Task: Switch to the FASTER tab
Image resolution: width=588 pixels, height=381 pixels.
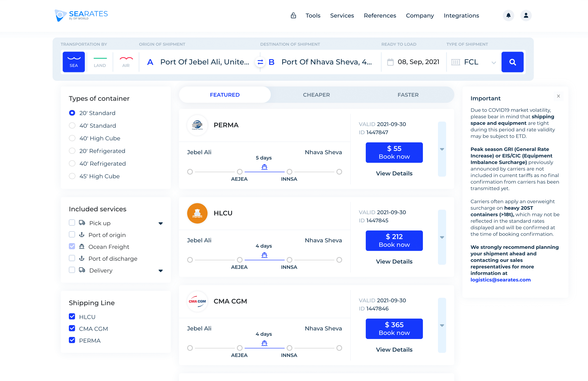Action: (408, 95)
